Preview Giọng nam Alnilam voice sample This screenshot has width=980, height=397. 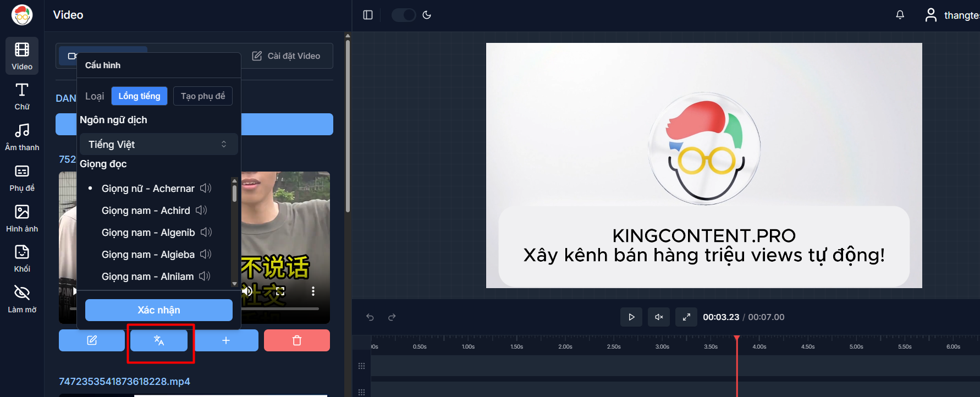click(205, 276)
